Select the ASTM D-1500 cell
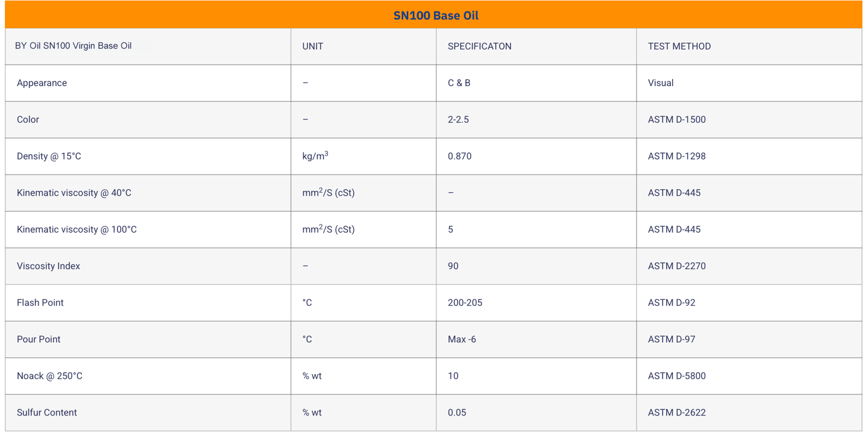Image resolution: width=868 pixels, height=433 pixels. (x=676, y=120)
